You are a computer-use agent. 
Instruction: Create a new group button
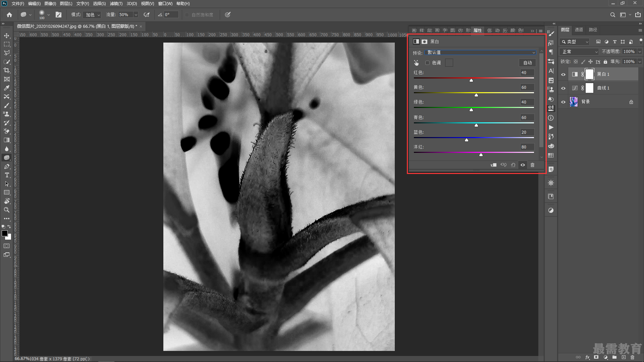614,357
